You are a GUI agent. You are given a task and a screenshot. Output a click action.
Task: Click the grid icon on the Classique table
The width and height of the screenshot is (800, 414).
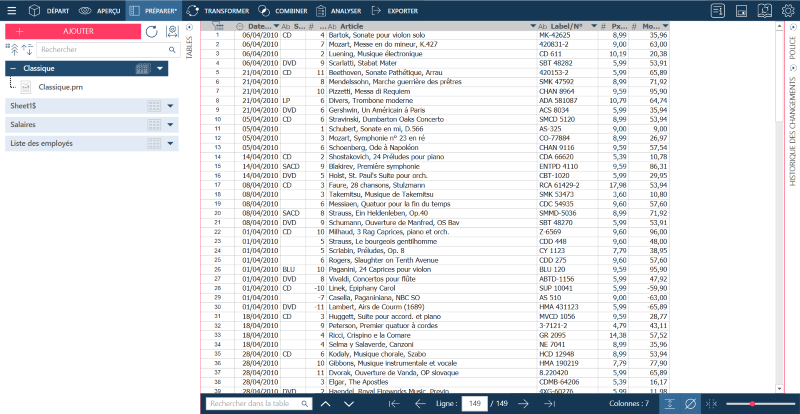(x=143, y=68)
